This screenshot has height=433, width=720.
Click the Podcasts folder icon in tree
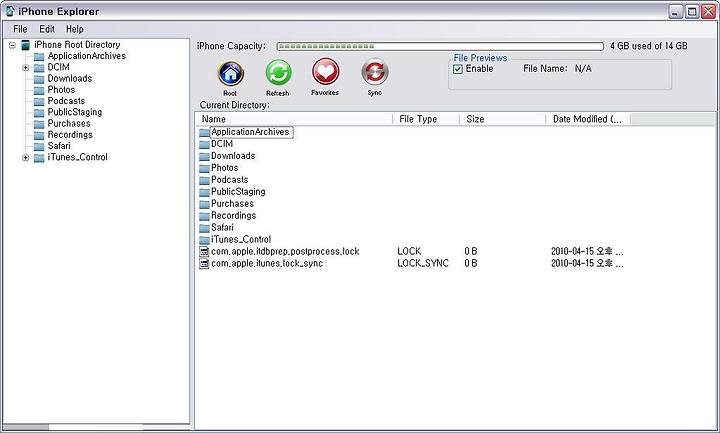(x=39, y=101)
